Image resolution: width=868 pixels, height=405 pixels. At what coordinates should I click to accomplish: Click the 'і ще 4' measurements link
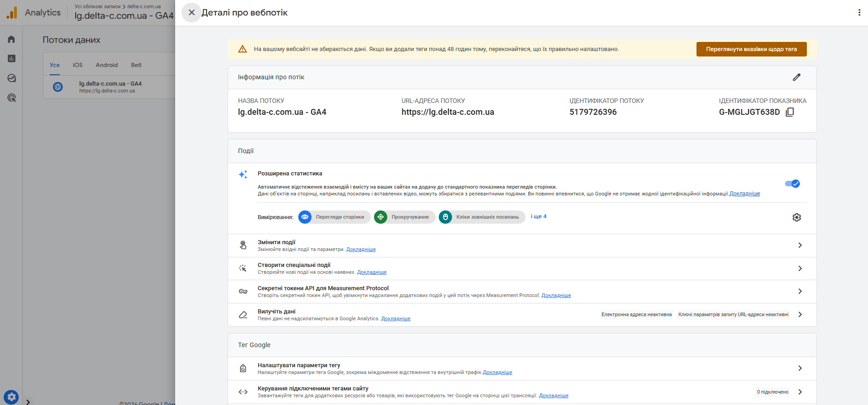pos(538,216)
